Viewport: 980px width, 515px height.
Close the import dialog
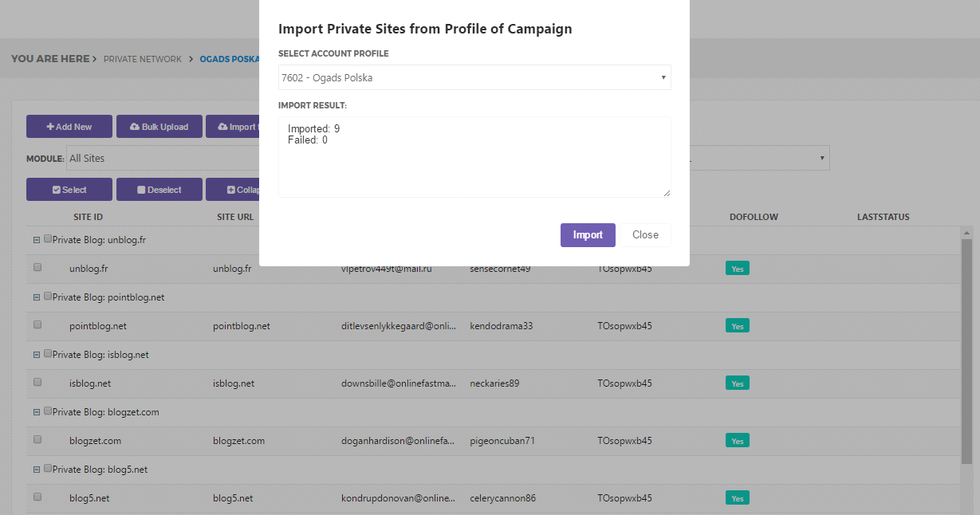[645, 235]
